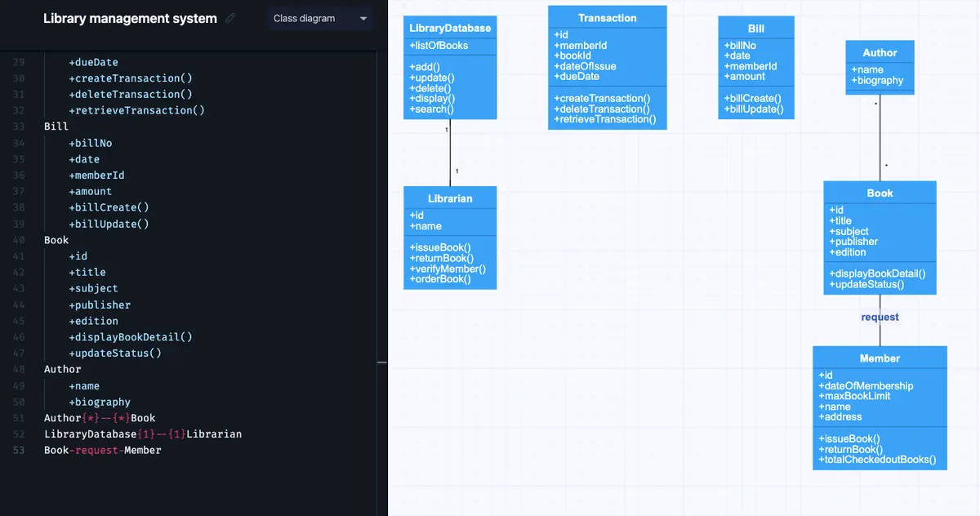
Task: Click '+billUpdate()' on editor line 39
Action: coord(109,224)
